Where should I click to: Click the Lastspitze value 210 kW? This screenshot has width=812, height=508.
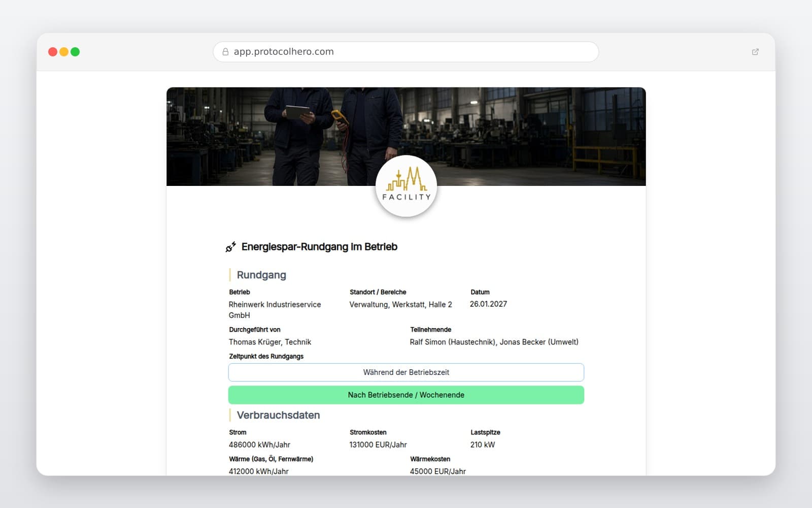point(482,444)
